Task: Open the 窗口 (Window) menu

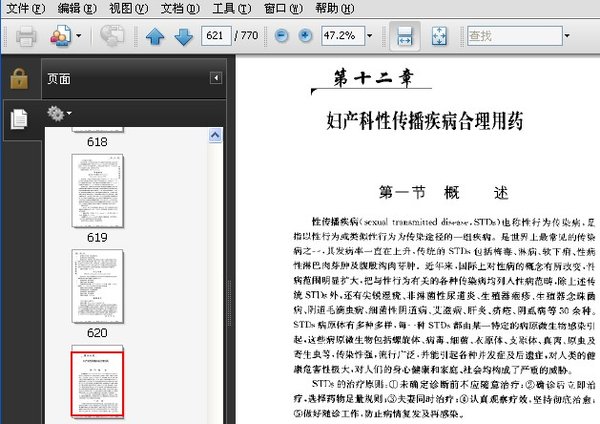Action: 283,8
